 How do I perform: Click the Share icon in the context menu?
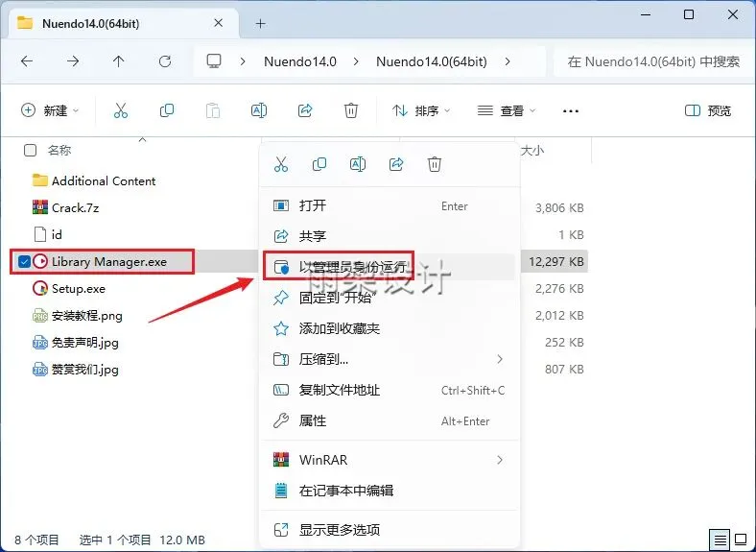click(396, 164)
